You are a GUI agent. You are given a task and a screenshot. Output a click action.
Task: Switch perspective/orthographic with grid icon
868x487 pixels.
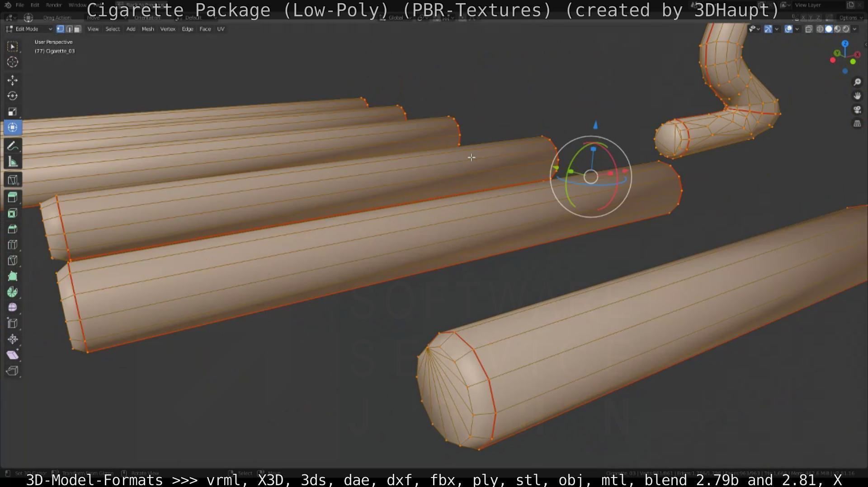click(857, 124)
